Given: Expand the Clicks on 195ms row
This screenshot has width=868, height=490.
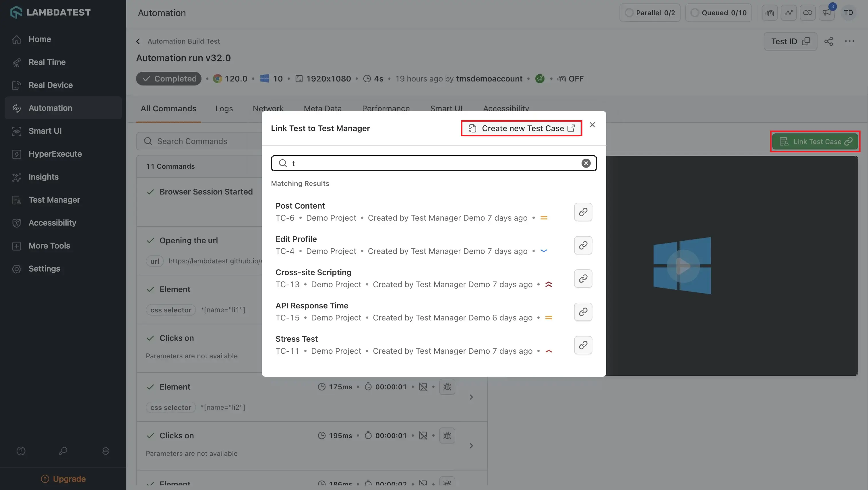Looking at the screenshot, I should [471, 446].
